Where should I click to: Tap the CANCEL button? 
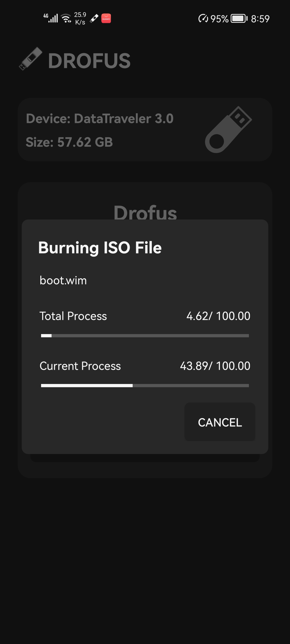coord(220,422)
